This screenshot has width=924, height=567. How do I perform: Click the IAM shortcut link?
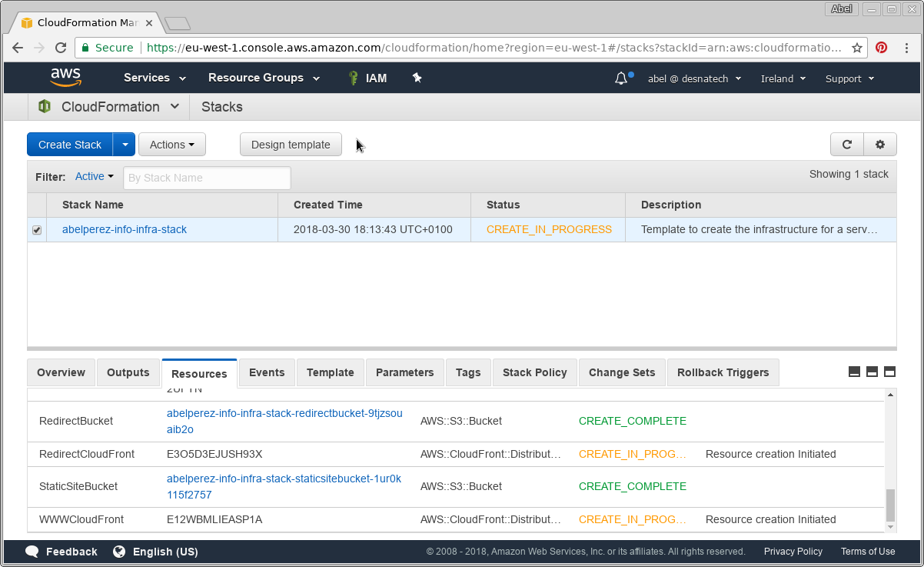376,78
